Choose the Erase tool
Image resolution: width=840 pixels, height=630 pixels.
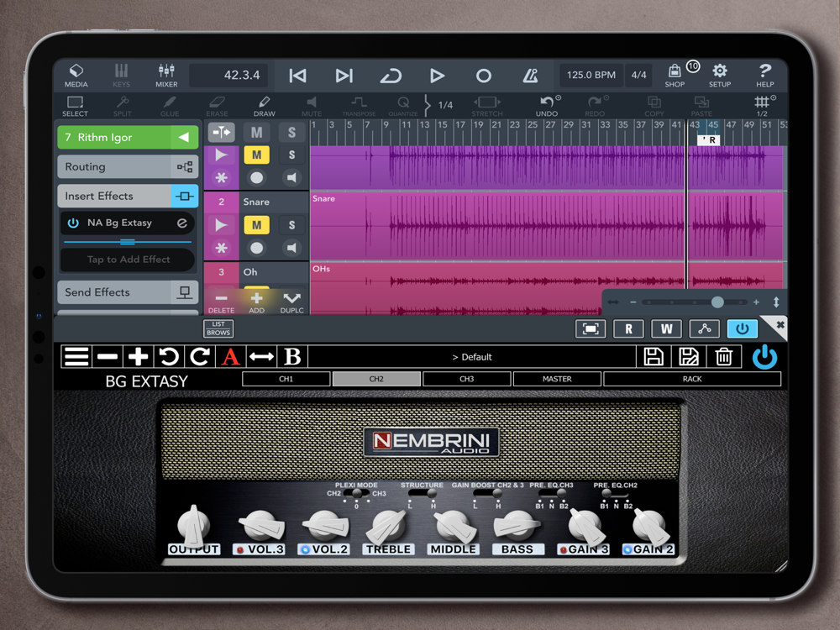coord(217,106)
